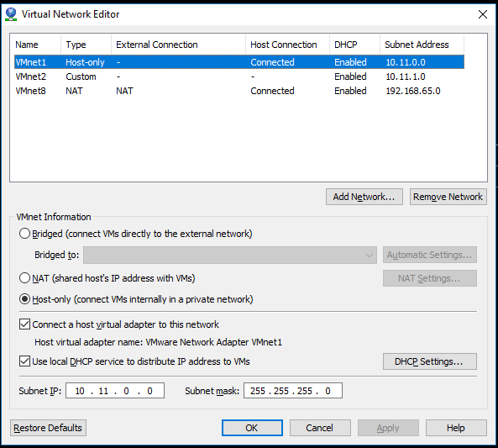498x448 pixels.
Task: Click the Virtual Network Editor globe icon
Action: click(11, 14)
